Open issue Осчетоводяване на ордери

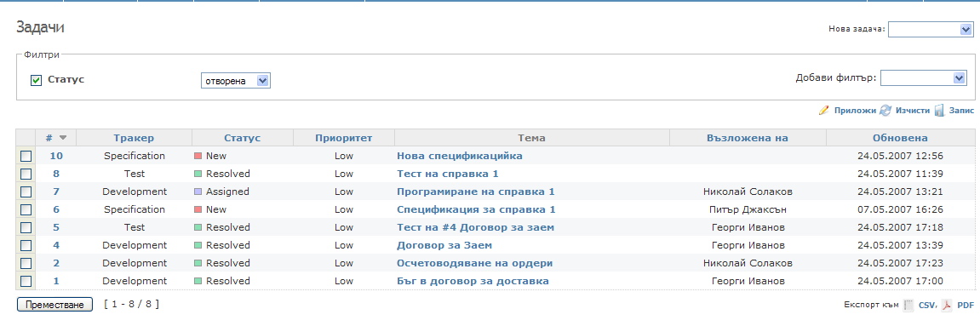[x=474, y=263]
